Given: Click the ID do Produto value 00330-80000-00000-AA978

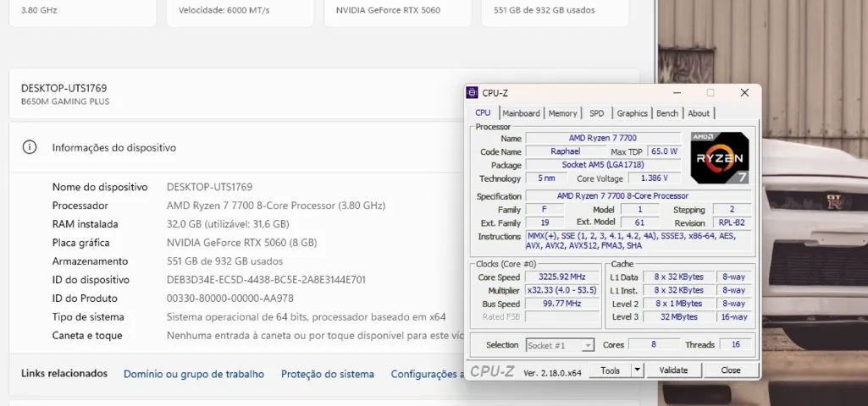Looking at the screenshot, I should click(x=230, y=299).
